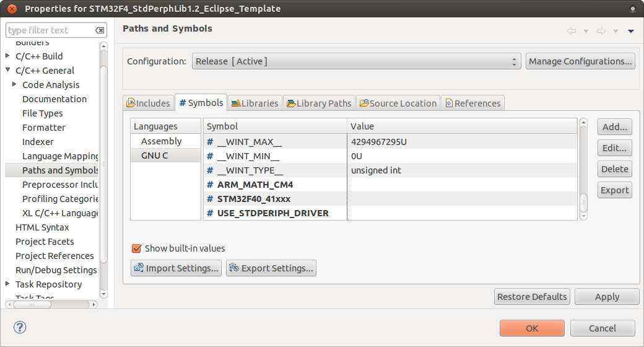This screenshot has width=644, height=347.
Task: Click the Cancel button
Action: [x=603, y=328]
